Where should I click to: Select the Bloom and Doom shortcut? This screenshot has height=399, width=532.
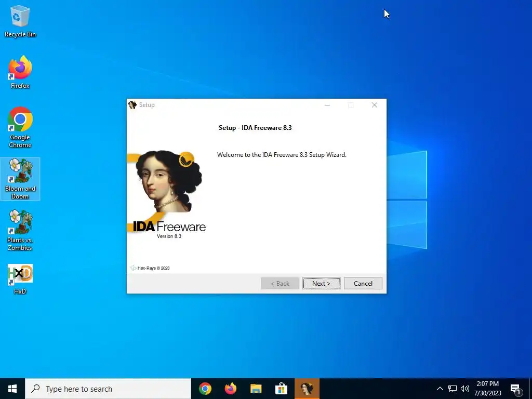click(x=20, y=179)
